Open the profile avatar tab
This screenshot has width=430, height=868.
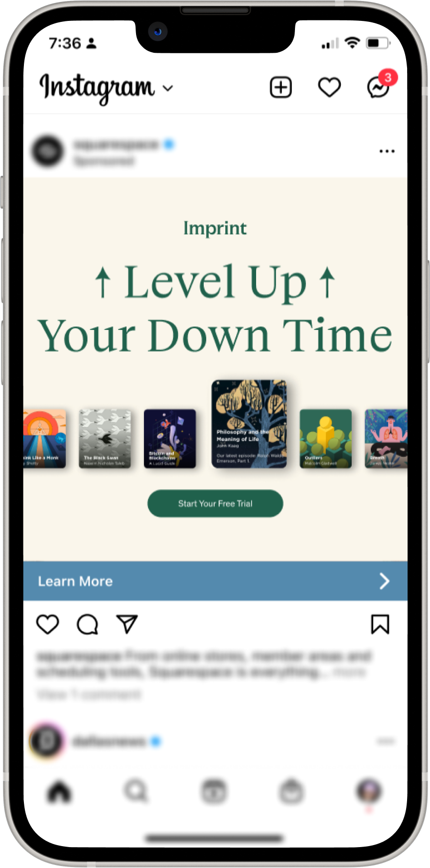coord(369,791)
